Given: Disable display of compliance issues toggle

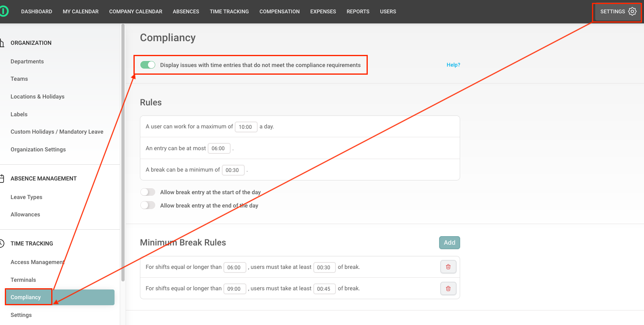Looking at the screenshot, I should [x=148, y=65].
